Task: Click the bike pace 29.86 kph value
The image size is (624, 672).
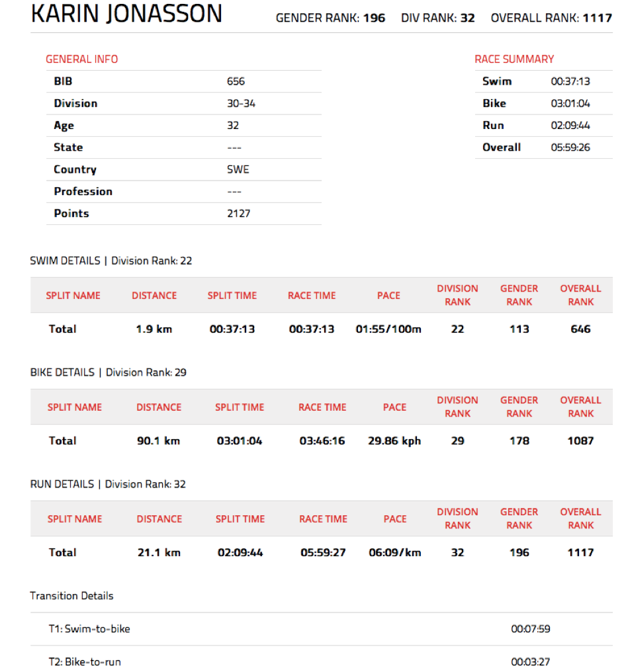Action: 394,441
